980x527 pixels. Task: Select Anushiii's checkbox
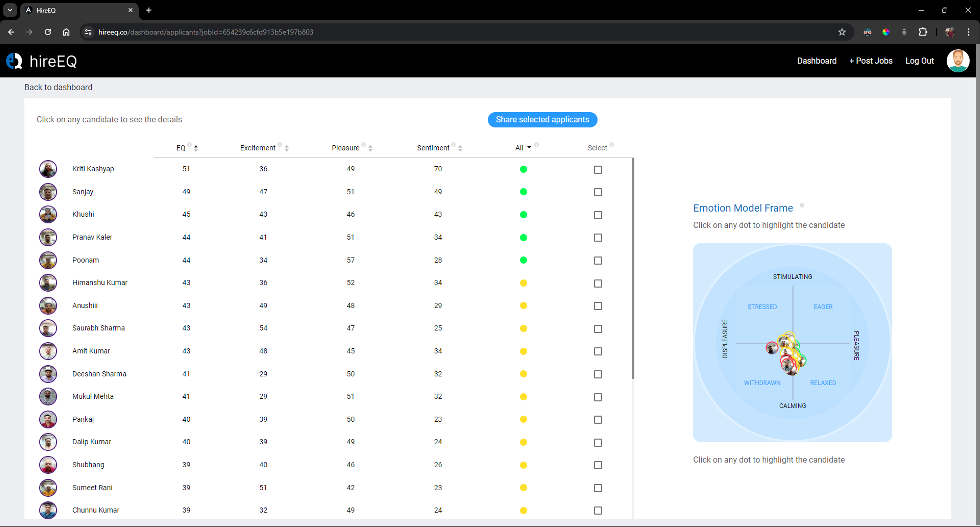point(598,306)
